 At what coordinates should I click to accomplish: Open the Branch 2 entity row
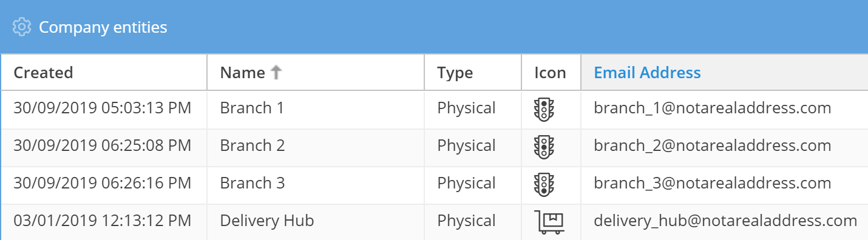pyautogui.click(x=434, y=147)
